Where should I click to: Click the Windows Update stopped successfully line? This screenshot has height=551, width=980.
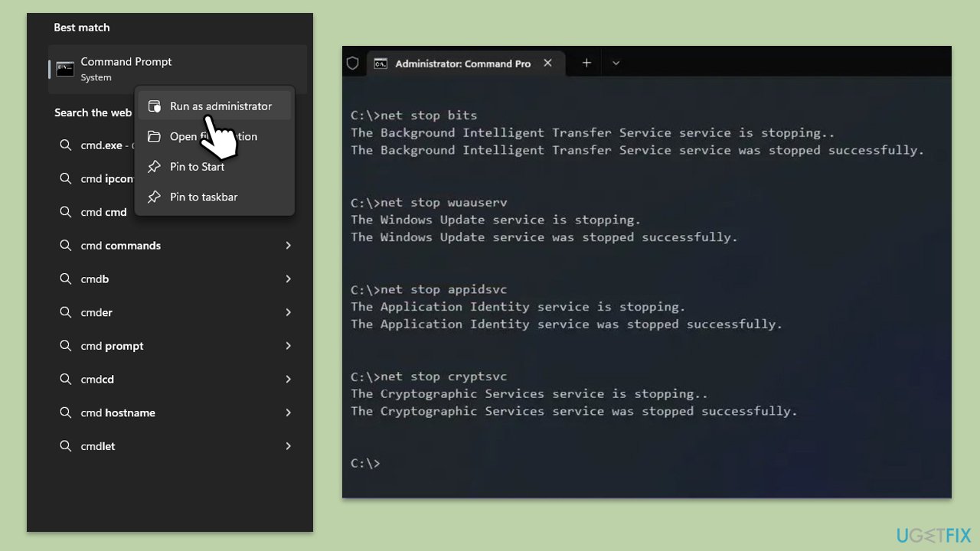[544, 237]
